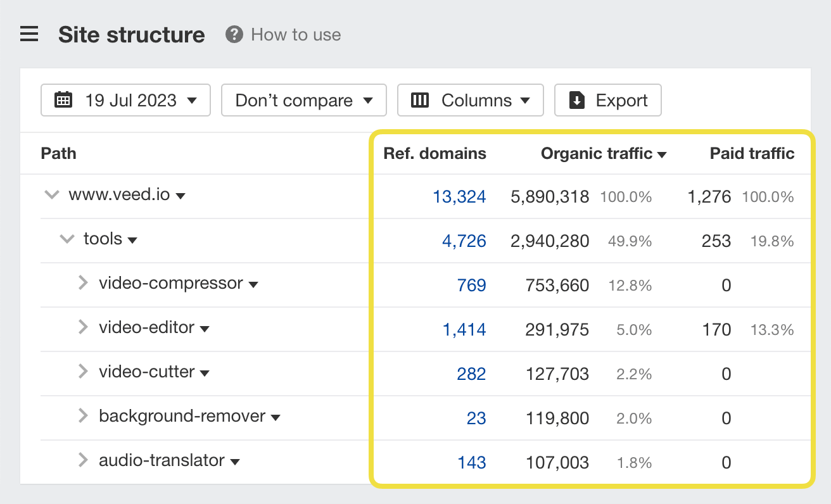Click the 291,975 organic traffic value
Screen dimensions: 831x504
click(x=557, y=329)
